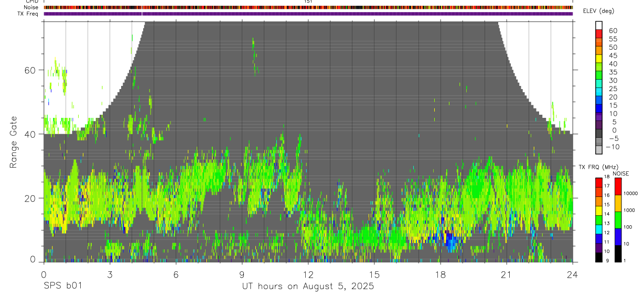
Task: Click the light gray bottom ELEV swatch
Action: pyautogui.click(x=599, y=150)
